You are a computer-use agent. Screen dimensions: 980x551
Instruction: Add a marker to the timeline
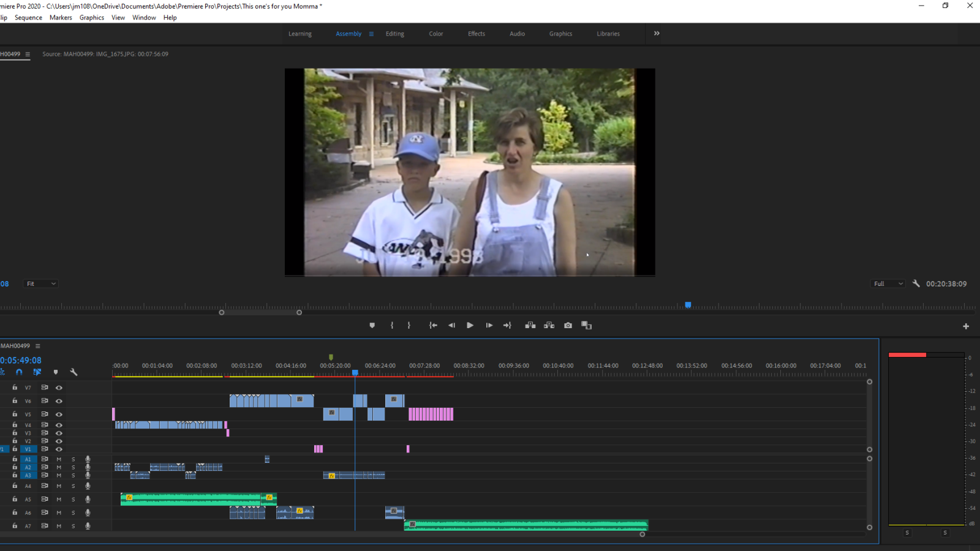coord(56,372)
